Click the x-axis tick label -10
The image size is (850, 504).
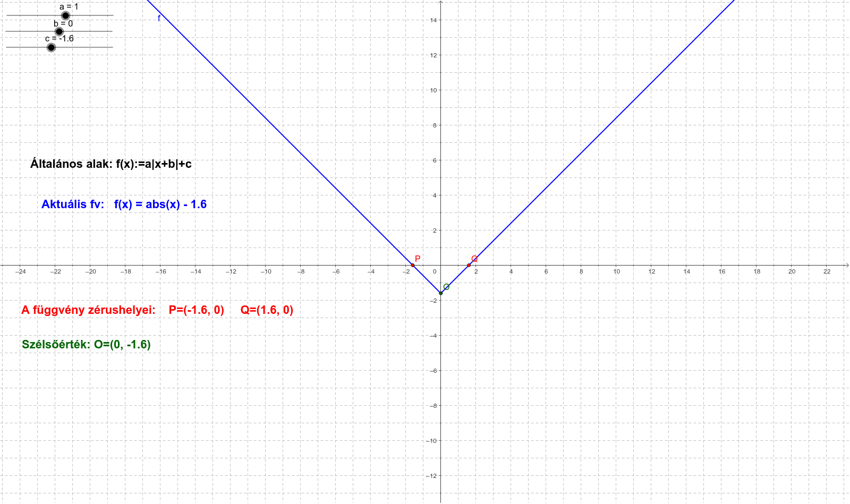(266, 271)
